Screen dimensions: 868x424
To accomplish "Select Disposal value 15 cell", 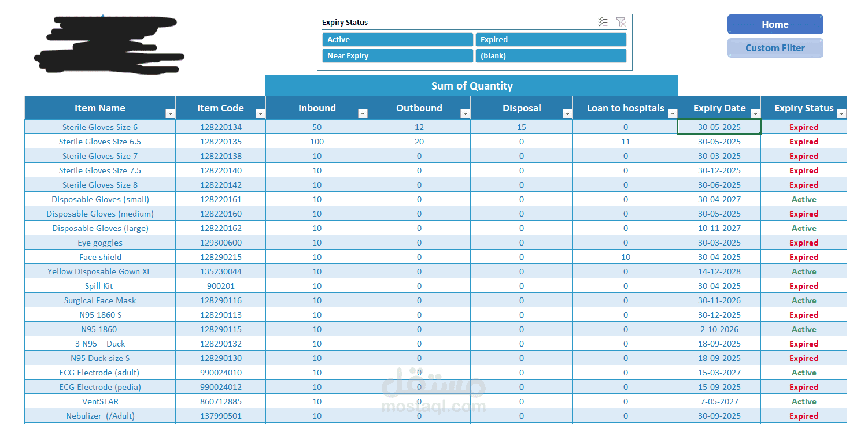I will click(x=522, y=127).
